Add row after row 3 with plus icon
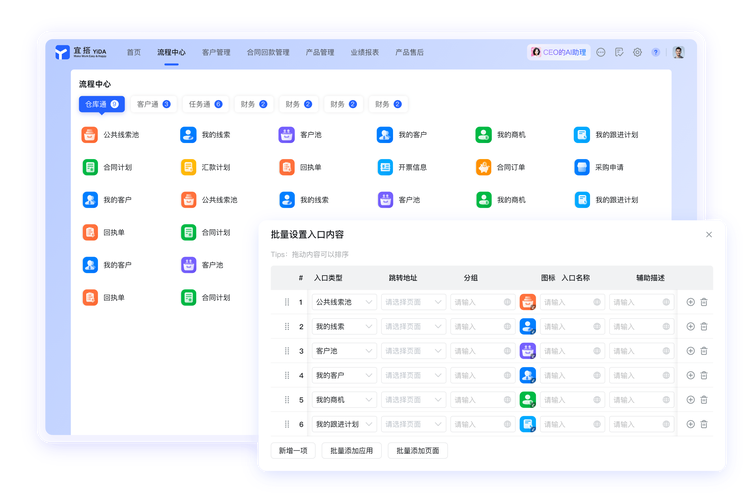This screenshot has width=756, height=500. 690,350
